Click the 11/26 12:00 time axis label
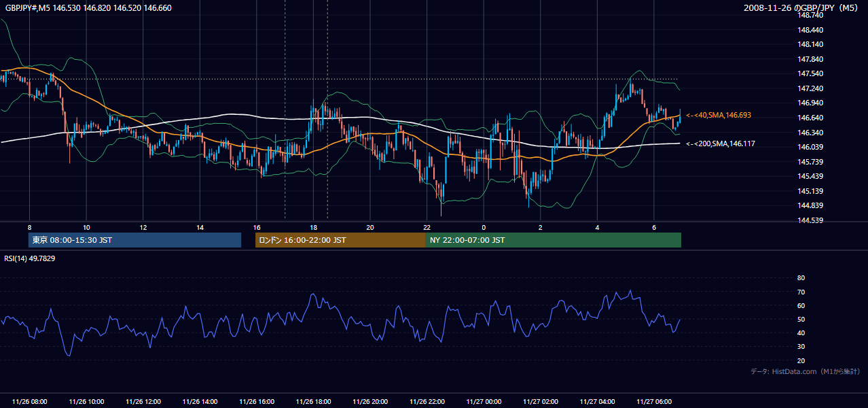Image resolution: width=868 pixels, height=408 pixels. [143, 402]
